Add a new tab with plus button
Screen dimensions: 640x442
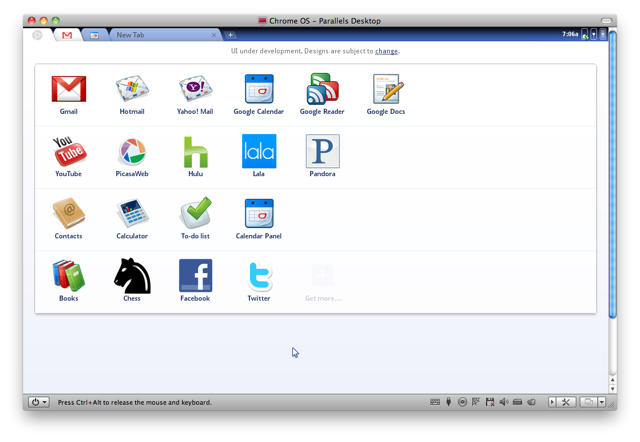[231, 35]
